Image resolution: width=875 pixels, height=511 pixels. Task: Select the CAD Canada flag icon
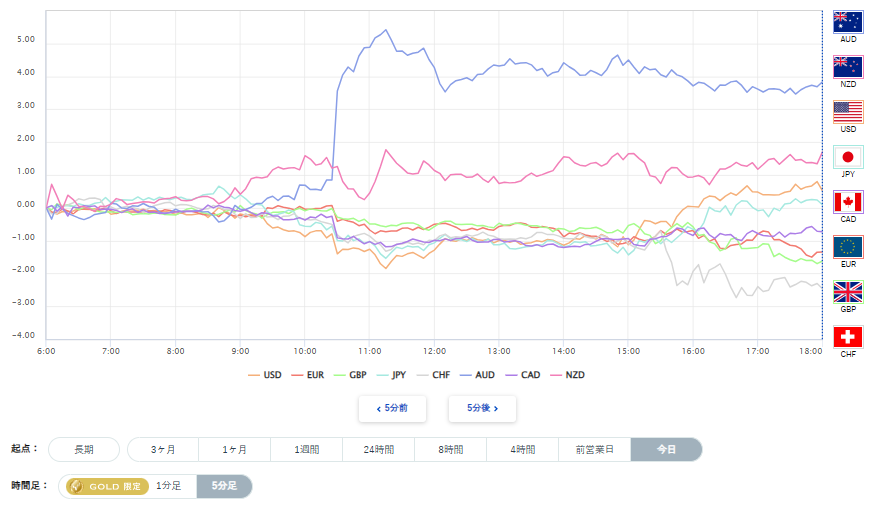[x=848, y=202]
